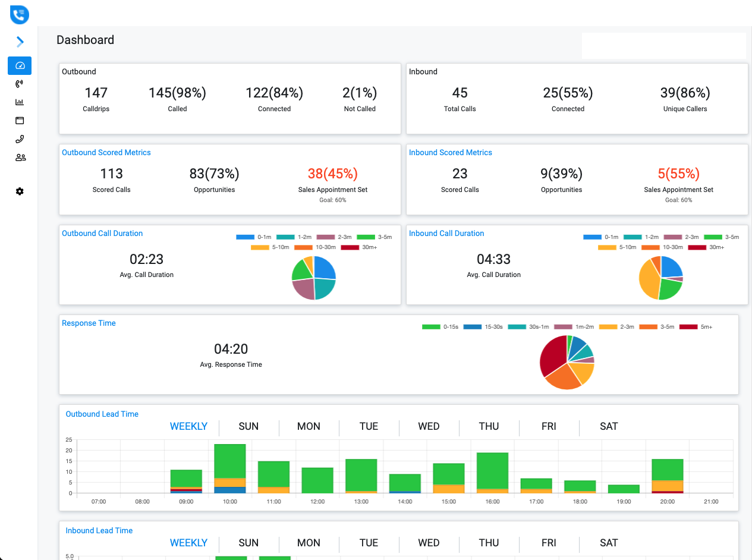Click the blue phone app logo
This screenshot has height=560, width=752.
point(20,15)
